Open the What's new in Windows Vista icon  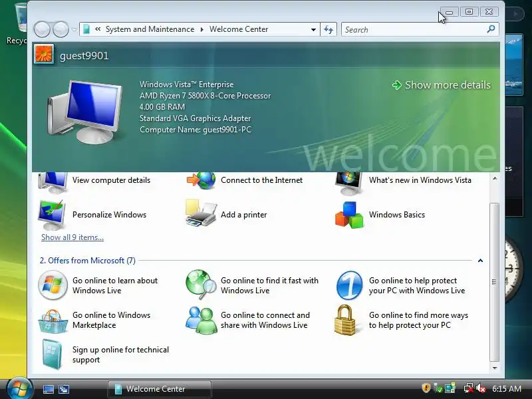tap(348, 182)
